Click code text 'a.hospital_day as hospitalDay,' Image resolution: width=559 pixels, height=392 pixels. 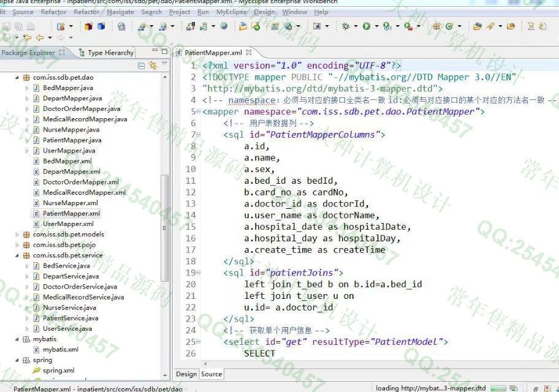[x=322, y=238]
